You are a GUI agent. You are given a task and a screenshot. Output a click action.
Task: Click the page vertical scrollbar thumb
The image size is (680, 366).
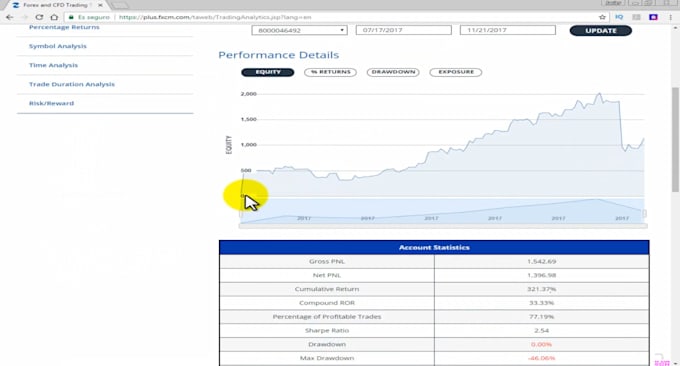coord(675,139)
